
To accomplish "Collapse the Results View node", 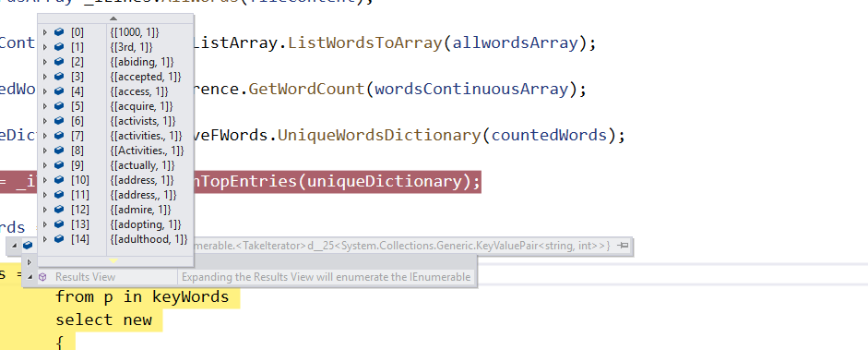I will click(30, 277).
